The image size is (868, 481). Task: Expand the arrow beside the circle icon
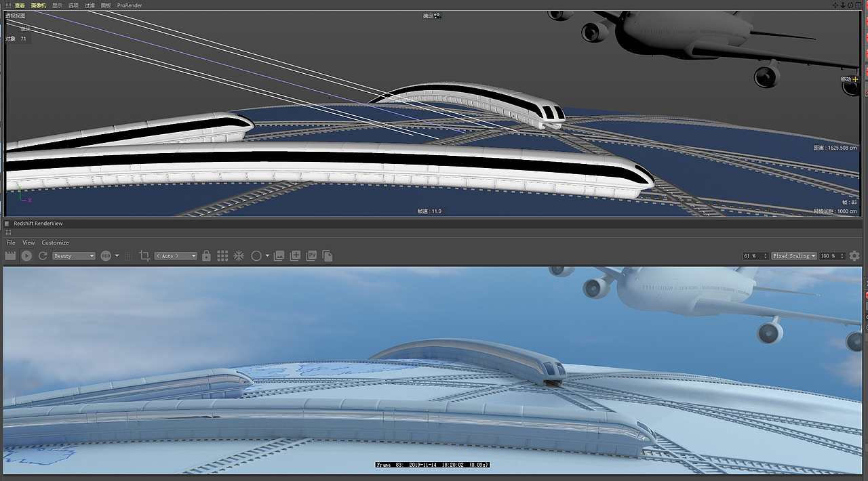[x=267, y=256]
